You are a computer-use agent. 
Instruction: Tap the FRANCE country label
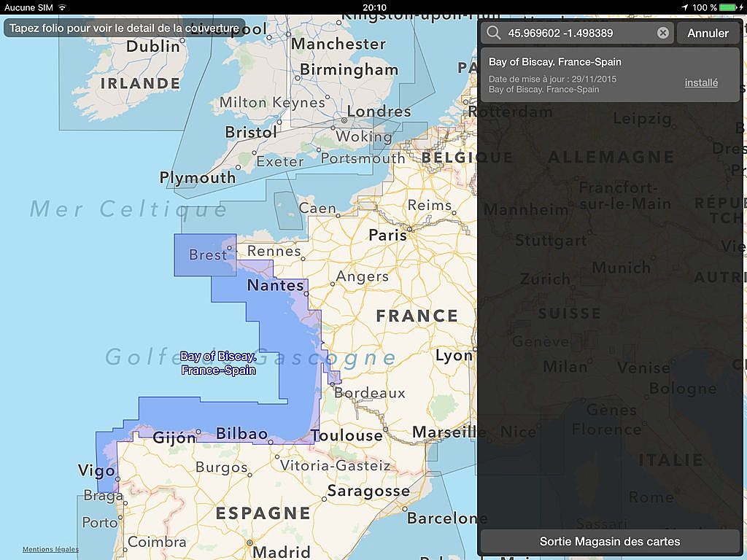tap(417, 316)
